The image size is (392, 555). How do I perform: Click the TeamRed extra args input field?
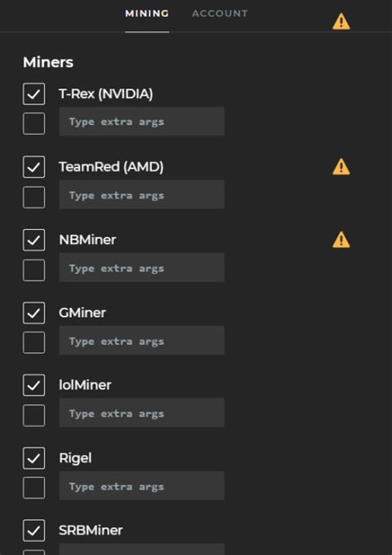click(x=141, y=194)
